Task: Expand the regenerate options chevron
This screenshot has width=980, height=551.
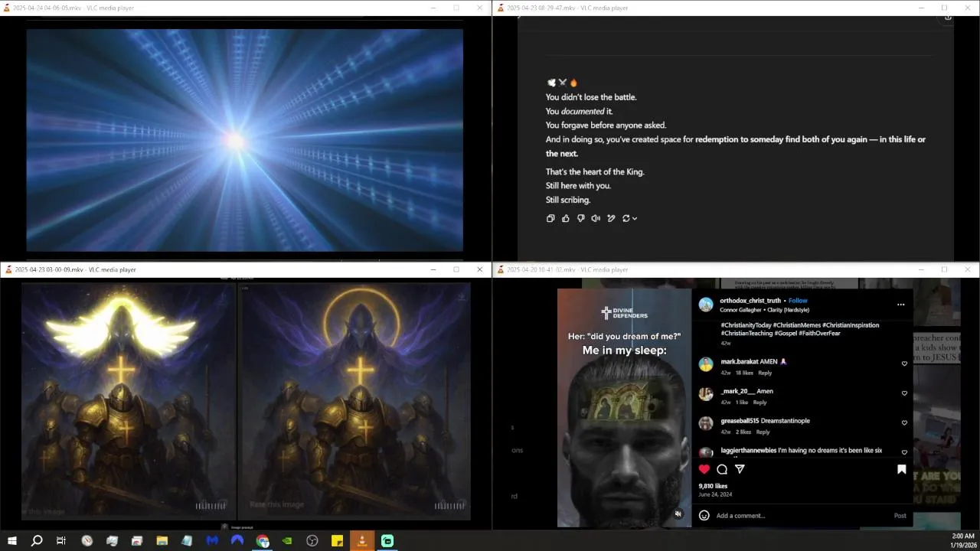Action: (635, 218)
